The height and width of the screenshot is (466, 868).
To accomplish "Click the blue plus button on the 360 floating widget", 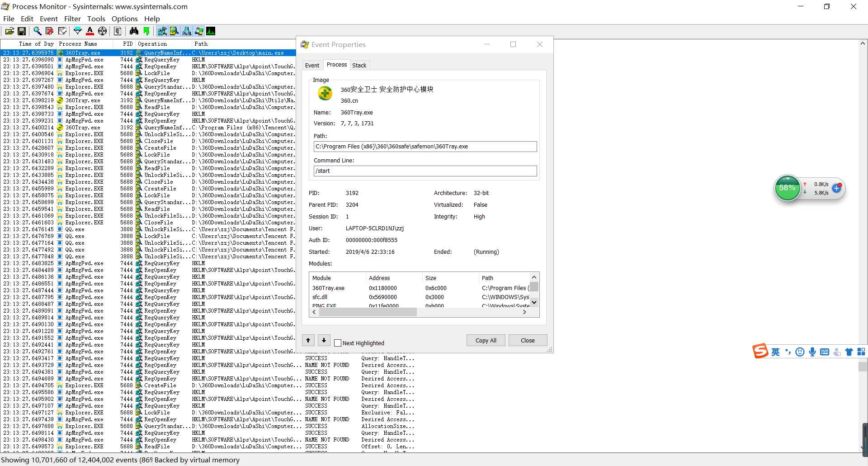I will click(837, 188).
